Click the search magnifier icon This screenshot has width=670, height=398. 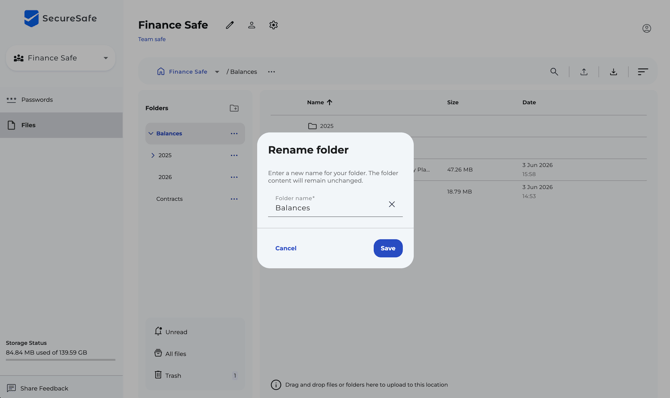[x=554, y=72]
